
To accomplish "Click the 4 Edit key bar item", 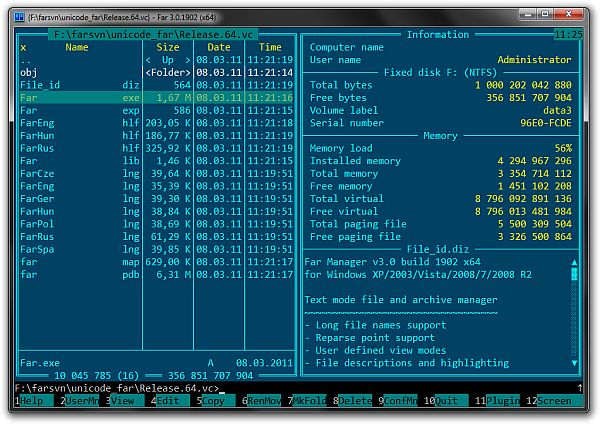I will click(170, 401).
